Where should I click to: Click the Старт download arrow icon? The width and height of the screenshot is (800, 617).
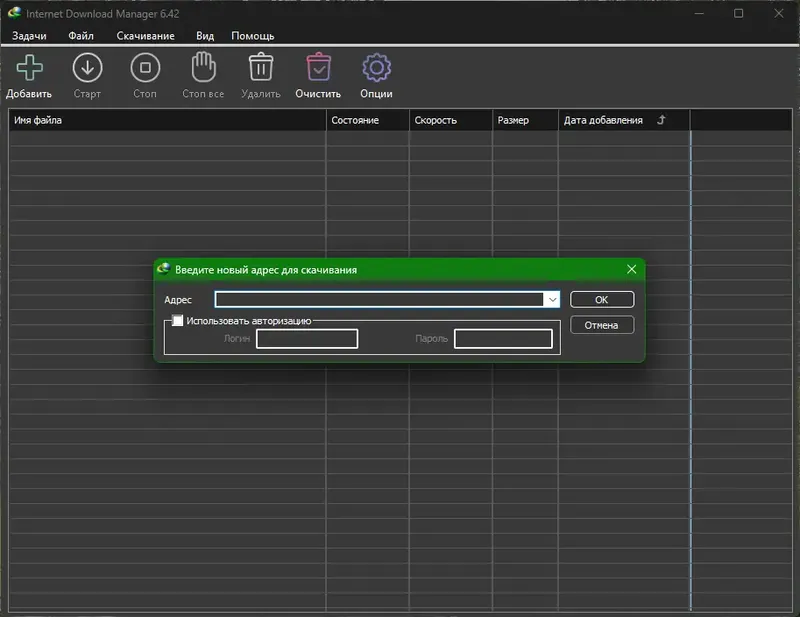87,67
